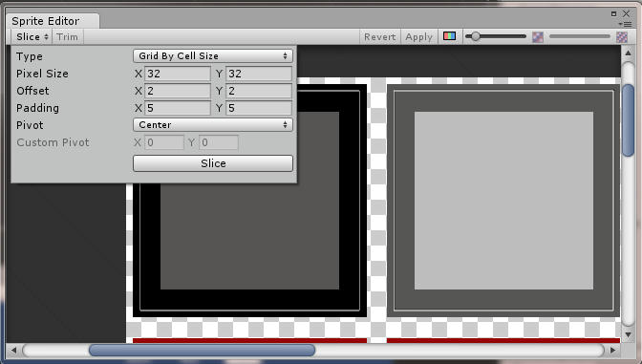Click the horizontal scrollbar left arrow
Screen dimensions: 642x364
click(x=13, y=350)
